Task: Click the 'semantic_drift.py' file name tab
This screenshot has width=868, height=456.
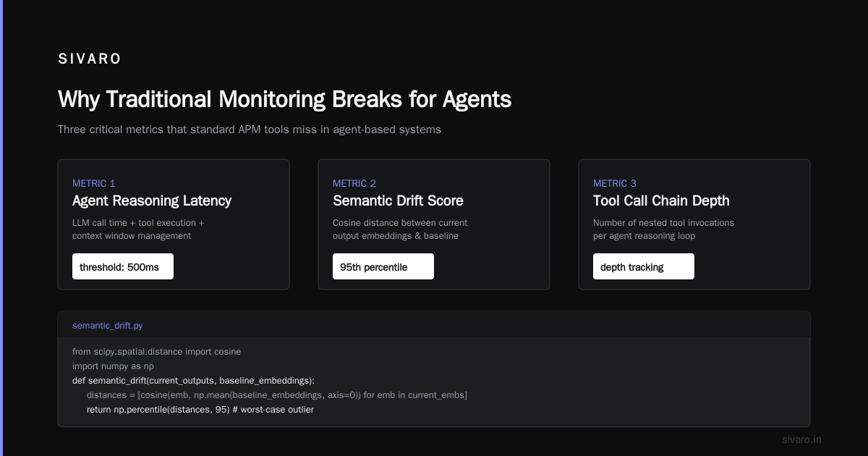Action: point(107,326)
